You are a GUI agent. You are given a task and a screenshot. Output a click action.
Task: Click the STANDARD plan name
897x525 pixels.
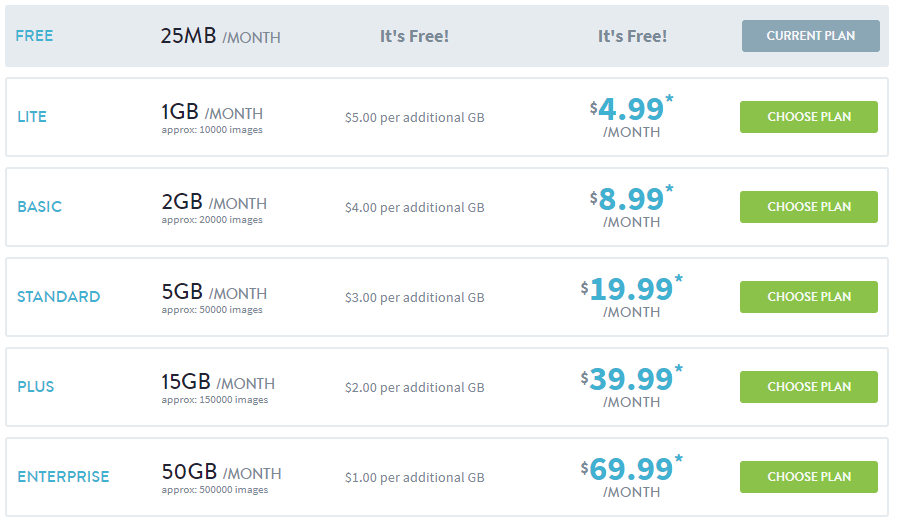pos(58,297)
